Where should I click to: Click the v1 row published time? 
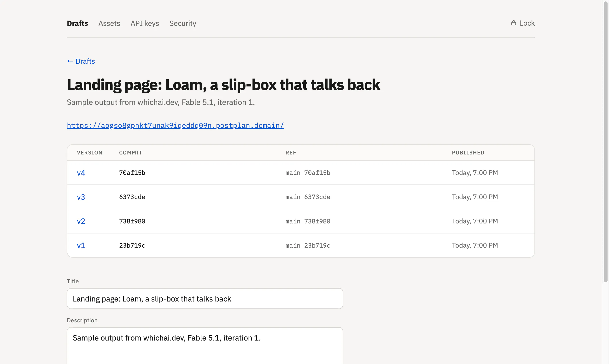[475, 245]
